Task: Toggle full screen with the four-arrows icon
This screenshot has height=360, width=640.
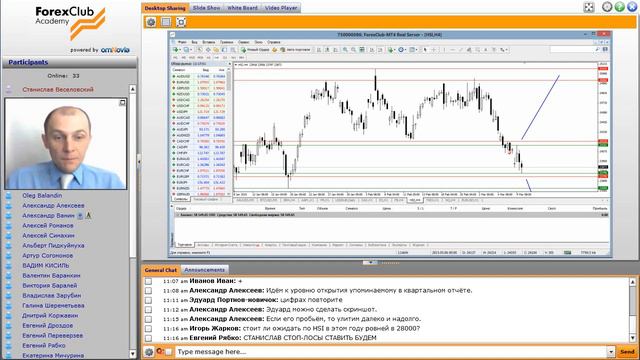Action: pyautogui.click(x=589, y=7)
